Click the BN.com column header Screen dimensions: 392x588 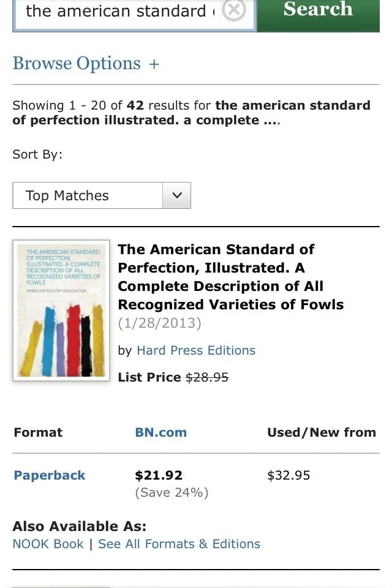tap(160, 432)
